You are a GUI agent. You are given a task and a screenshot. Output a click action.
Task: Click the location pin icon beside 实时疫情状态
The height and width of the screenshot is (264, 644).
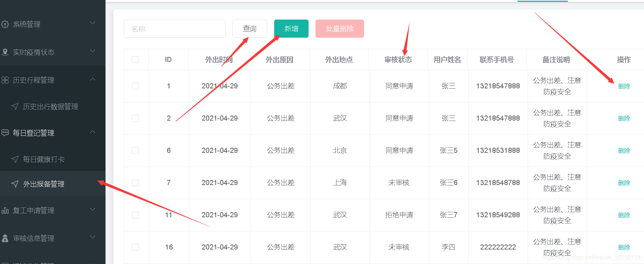5,52
